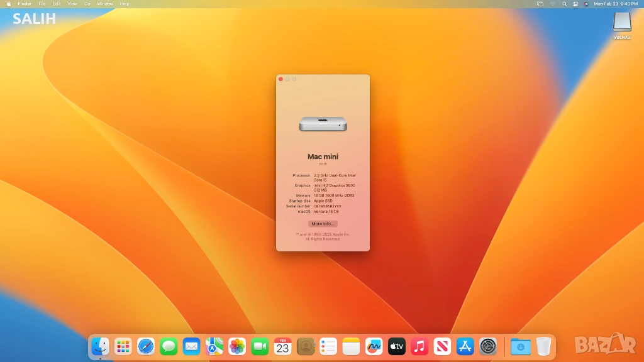Viewport: 644px width, 362px height.
Task: Open the Downloads folder stack
Action: tap(520, 346)
